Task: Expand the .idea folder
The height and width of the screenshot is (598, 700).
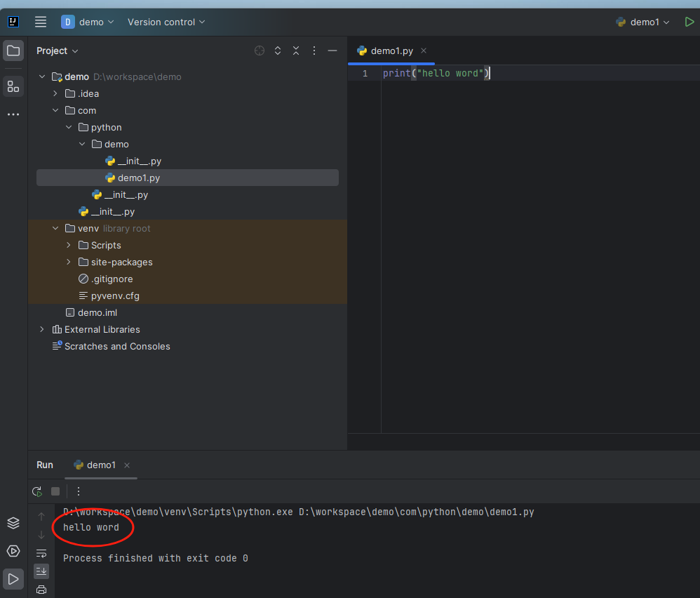Action: 55,93
